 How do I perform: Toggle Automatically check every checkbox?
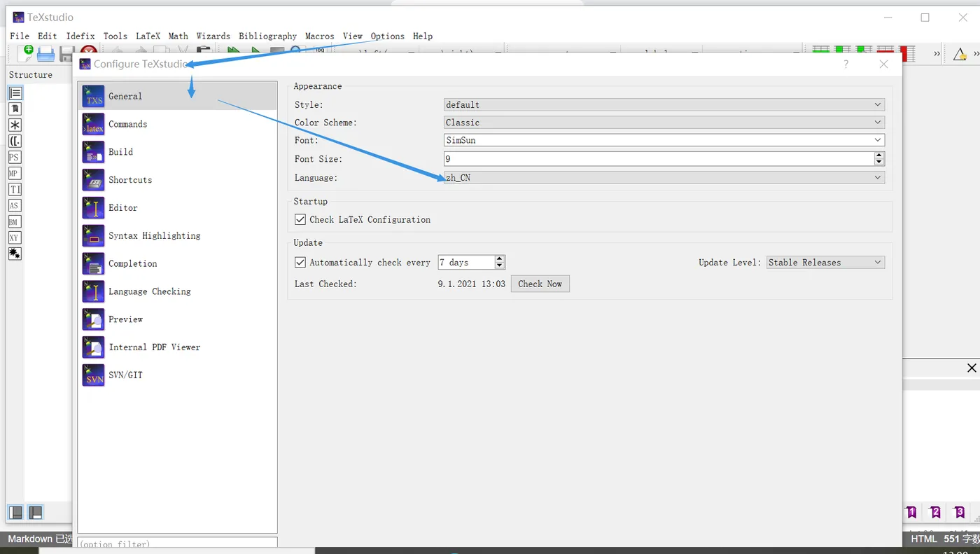coord(300,263)
